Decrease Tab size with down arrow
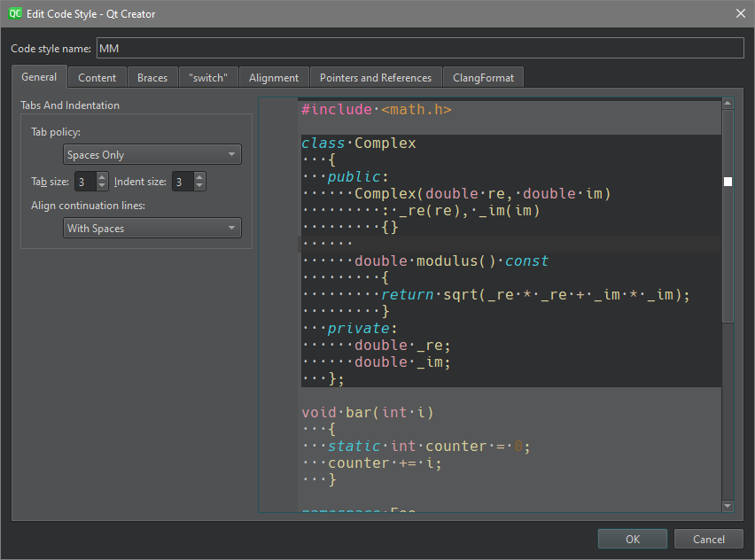Screen dimensions: 755x560 click(x=102, y=186)
